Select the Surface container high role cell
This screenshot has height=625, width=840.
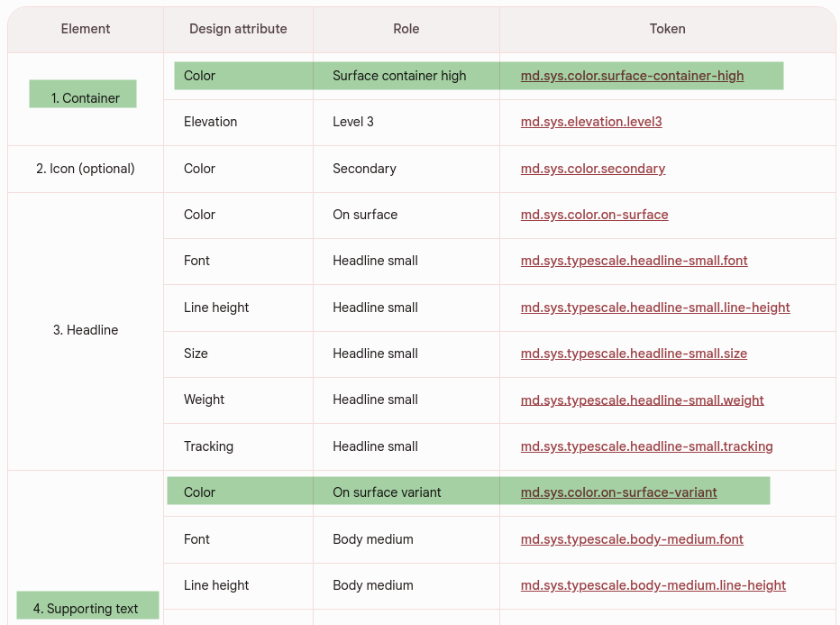click(x=398, y=76)
